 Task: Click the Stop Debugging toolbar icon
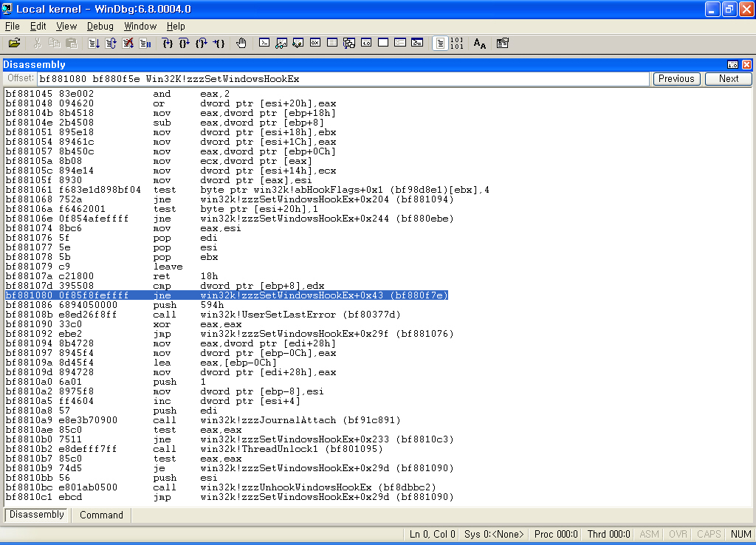pyautogui.click(x=128, y=44)
